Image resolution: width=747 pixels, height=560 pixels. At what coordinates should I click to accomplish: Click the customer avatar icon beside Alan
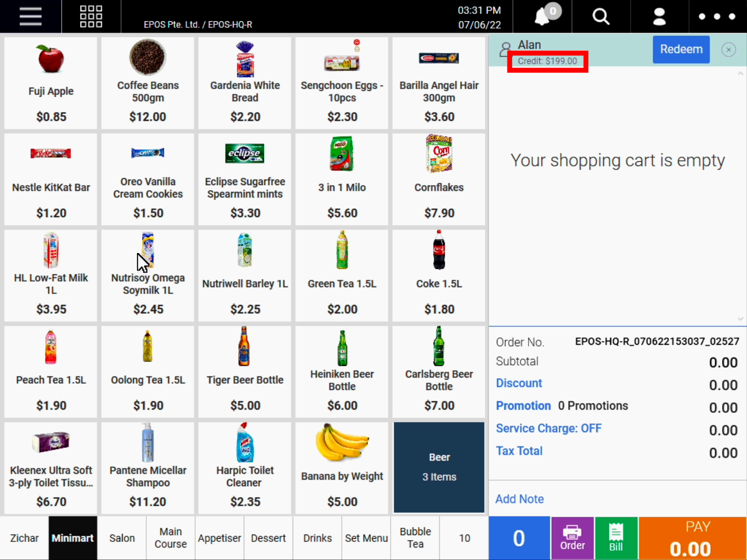(505, 50)
